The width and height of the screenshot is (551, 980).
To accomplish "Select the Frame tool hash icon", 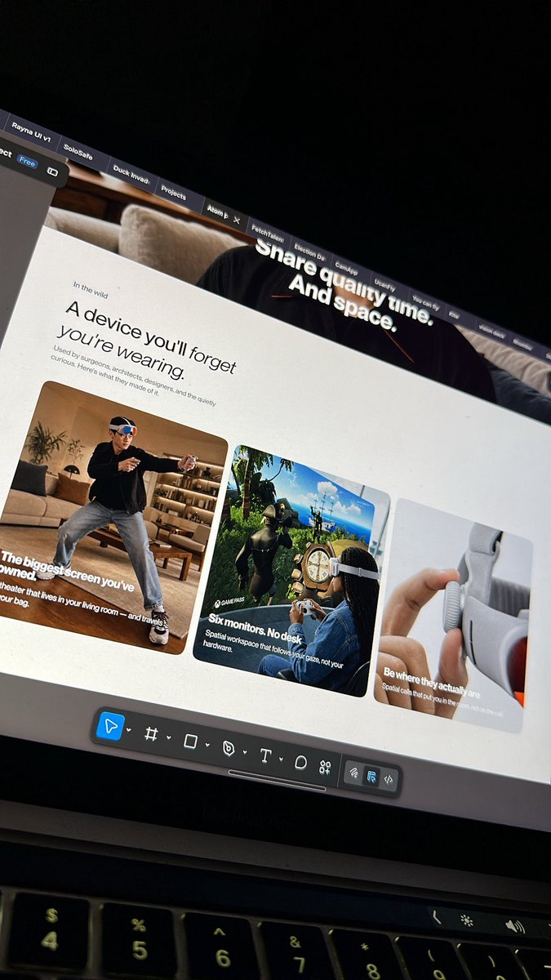I will click(151, 734).
